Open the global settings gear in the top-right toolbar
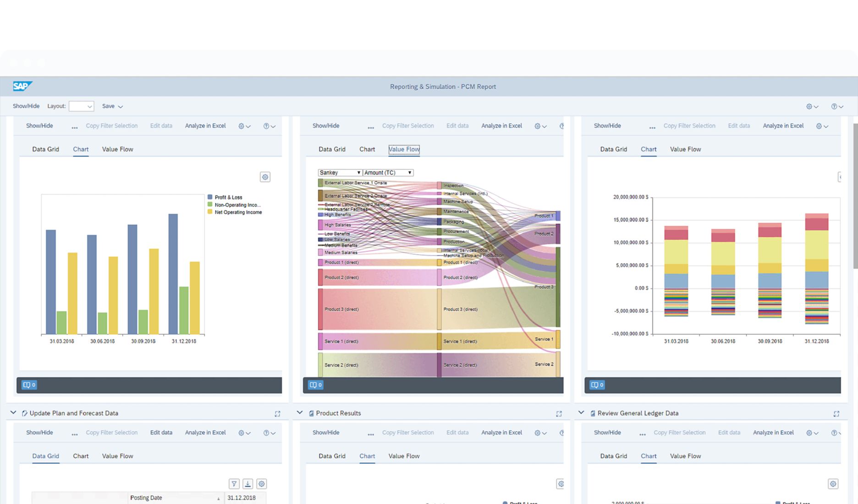This screenshot has height=504, width=858. point(810,106)
